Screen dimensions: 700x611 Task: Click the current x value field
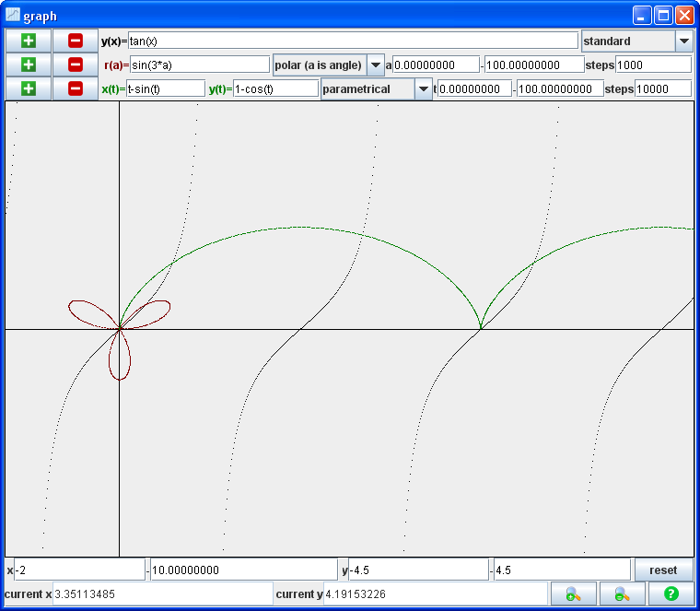[163, 594]
